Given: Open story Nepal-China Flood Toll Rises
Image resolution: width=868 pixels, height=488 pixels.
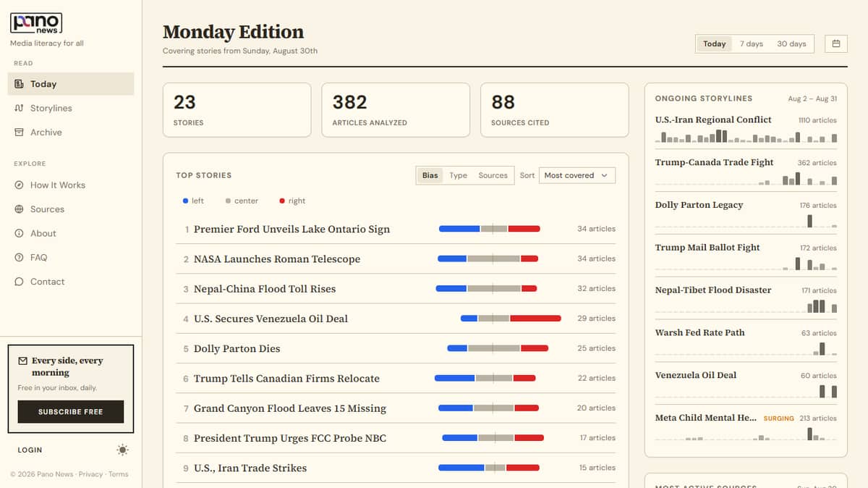Looking at the screenshot, I should [265, 289].
